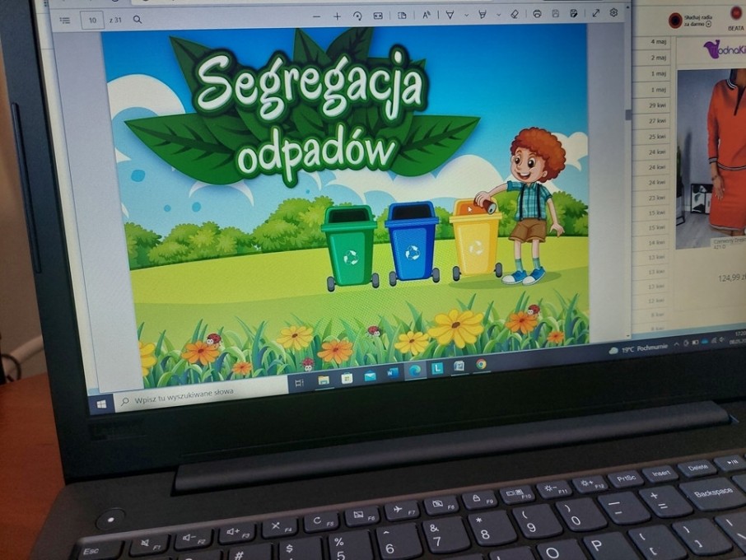The height and width of the screenshot is (560, 746).
Task: Open the table of contents sidebar
Action: [65, 20]
